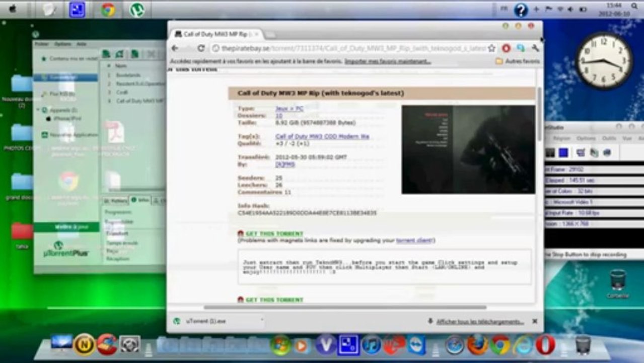Bookmark page with the star icon

coord(491,48)
